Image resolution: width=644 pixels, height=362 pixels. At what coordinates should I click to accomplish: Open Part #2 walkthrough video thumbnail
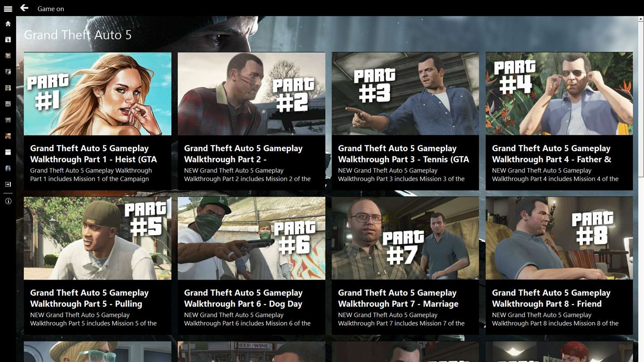[251, 94]
